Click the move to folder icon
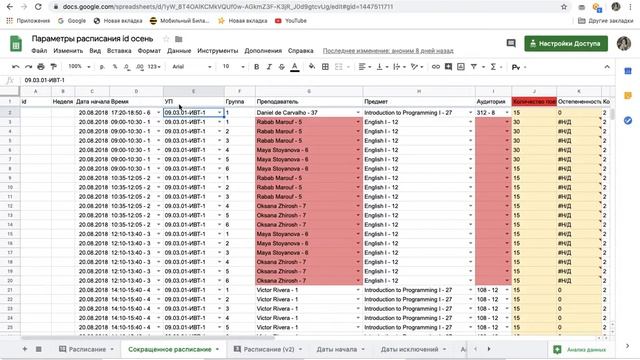This screenshot has height=360, width=640. click(x=179, y=39)
